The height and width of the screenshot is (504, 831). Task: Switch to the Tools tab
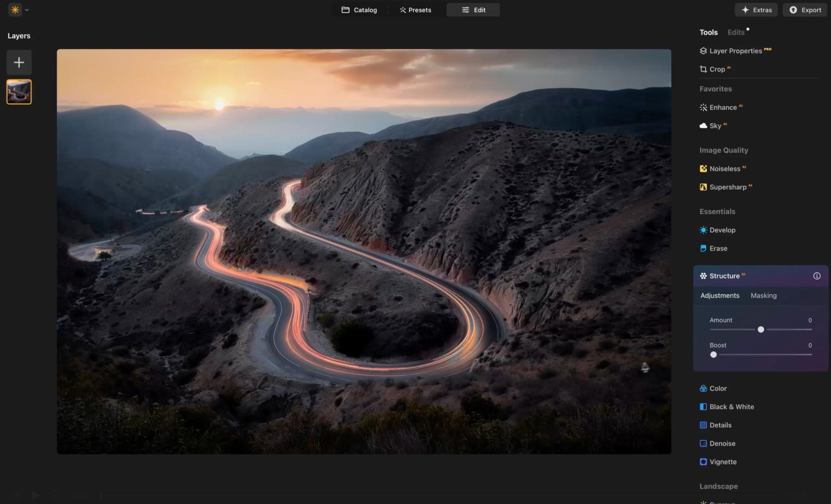tap(708, 32)
